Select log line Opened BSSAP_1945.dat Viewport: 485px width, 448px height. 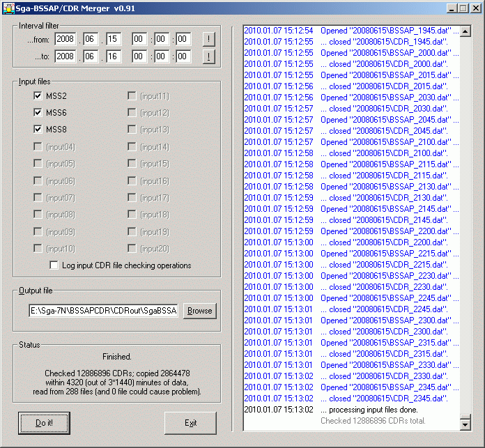click(x=351, y=31)
